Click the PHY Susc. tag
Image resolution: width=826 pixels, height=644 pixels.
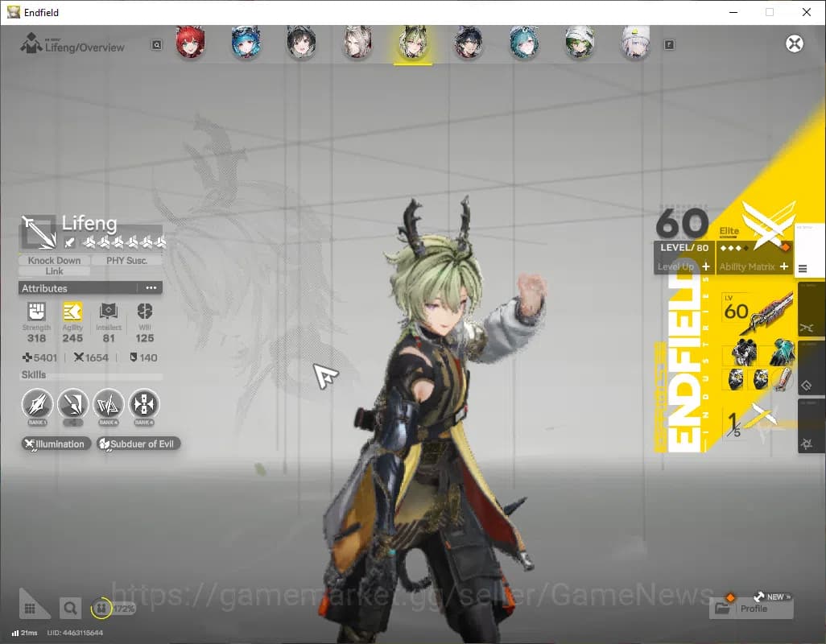point(126,260)
